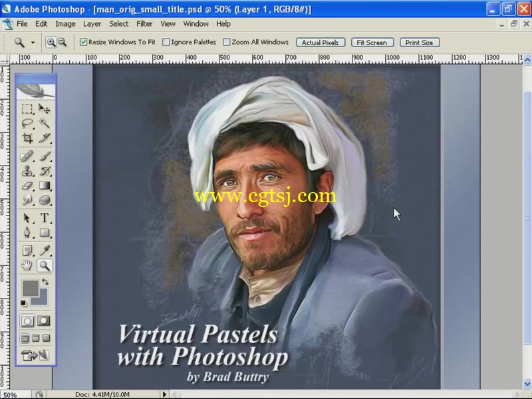Swap foreground and background colors

click(x=45, y=281)
